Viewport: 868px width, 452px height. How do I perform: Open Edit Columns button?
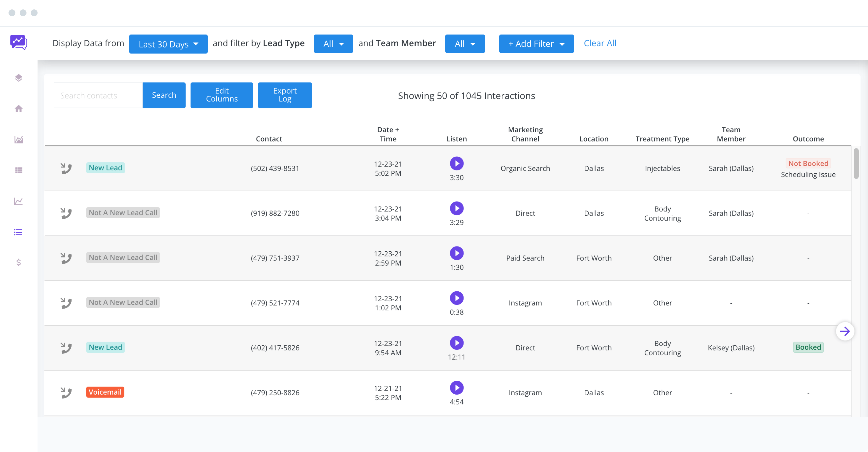pos(221,95)
